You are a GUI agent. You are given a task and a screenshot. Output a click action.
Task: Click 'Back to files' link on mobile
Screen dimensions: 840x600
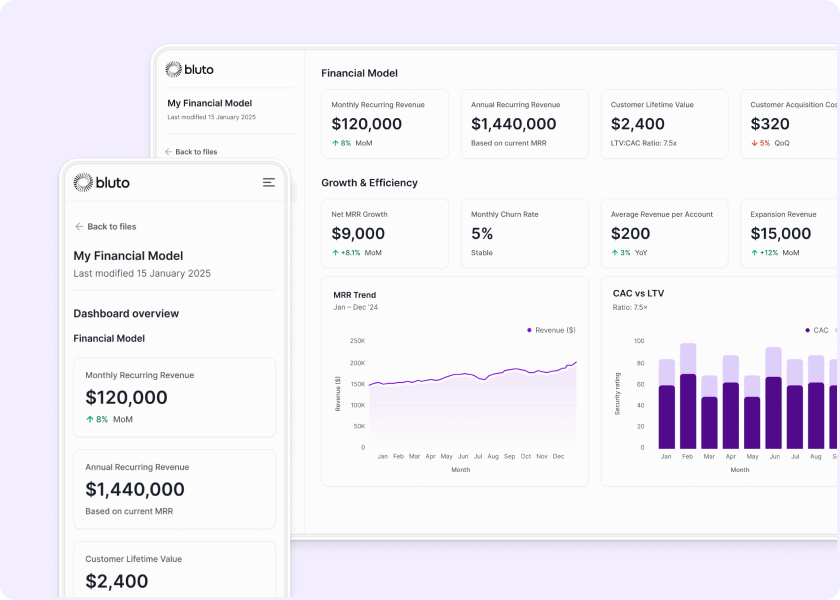point(111,227)
